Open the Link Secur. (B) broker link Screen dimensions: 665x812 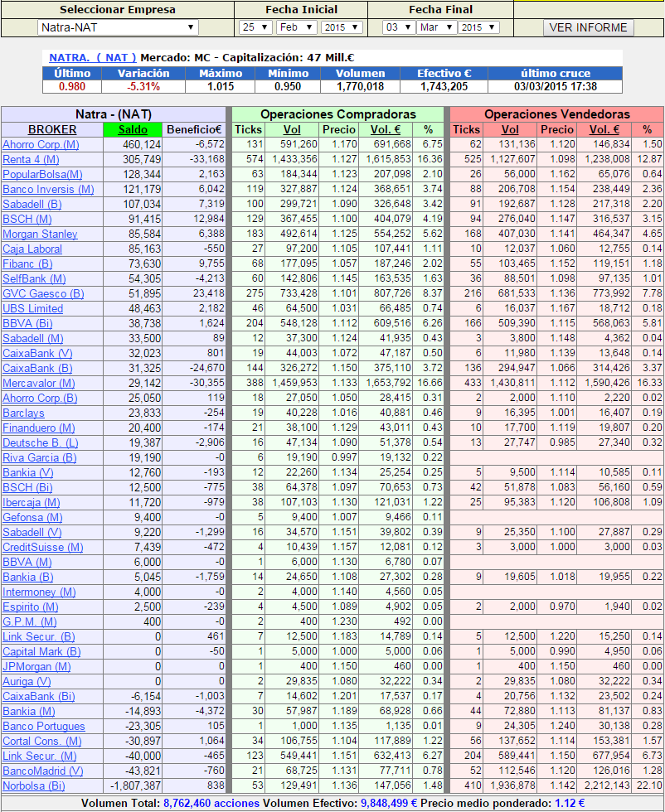[x=39, y=637]
